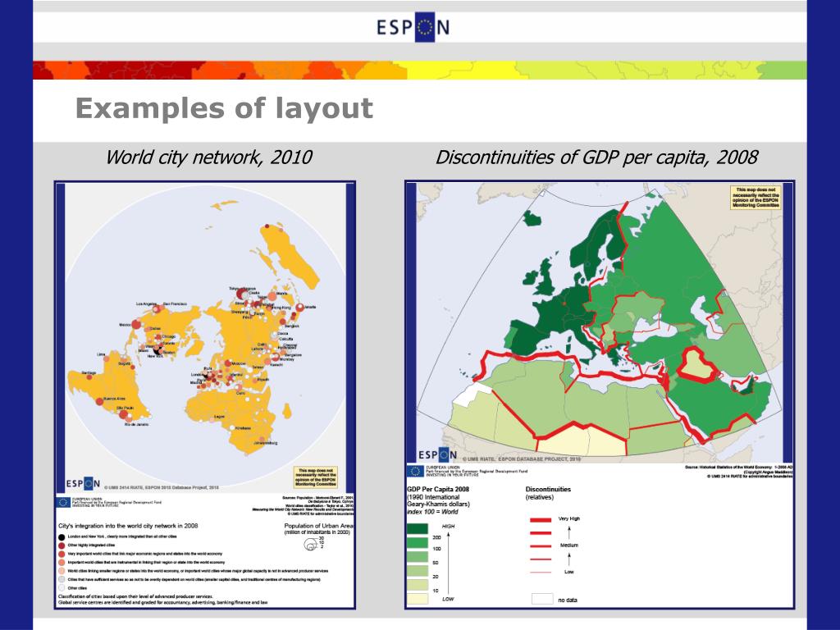Click the population circle size legend symbol
The image size is (840, 630).
coord(311,545)
